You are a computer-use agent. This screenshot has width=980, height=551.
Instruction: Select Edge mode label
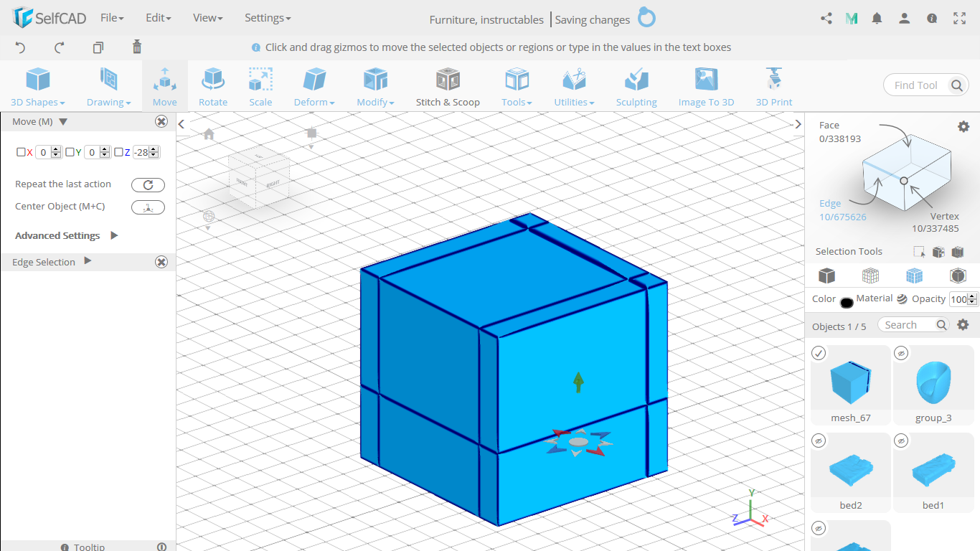830,204
